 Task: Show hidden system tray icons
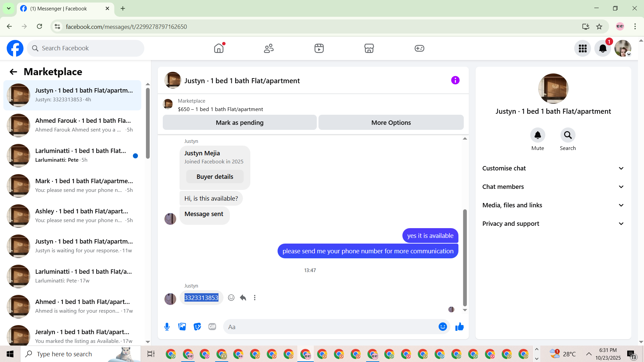589,354
